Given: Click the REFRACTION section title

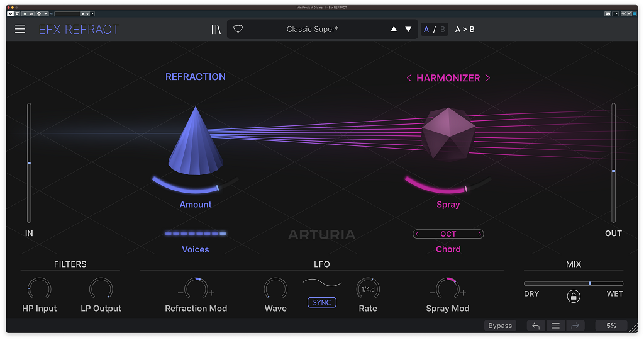Looking at the screenshot, I should tap(196, 77).
